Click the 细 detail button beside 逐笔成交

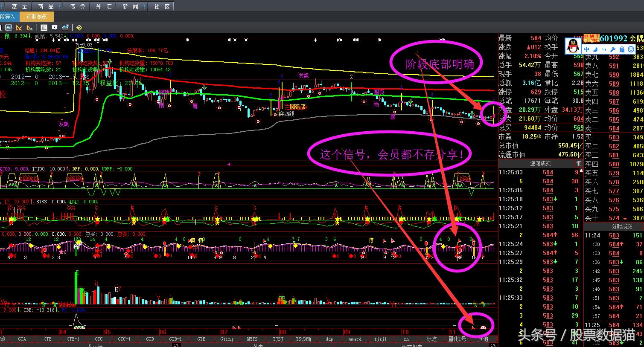coord(579,164)
